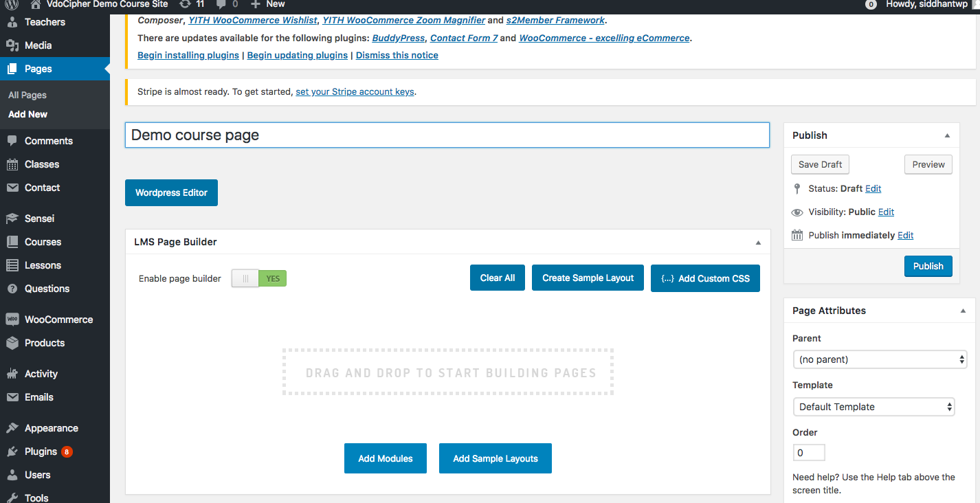This screenshot has width=980, height=503.
Task: Click the Pages sidebar icon
Action: [12, 69]
